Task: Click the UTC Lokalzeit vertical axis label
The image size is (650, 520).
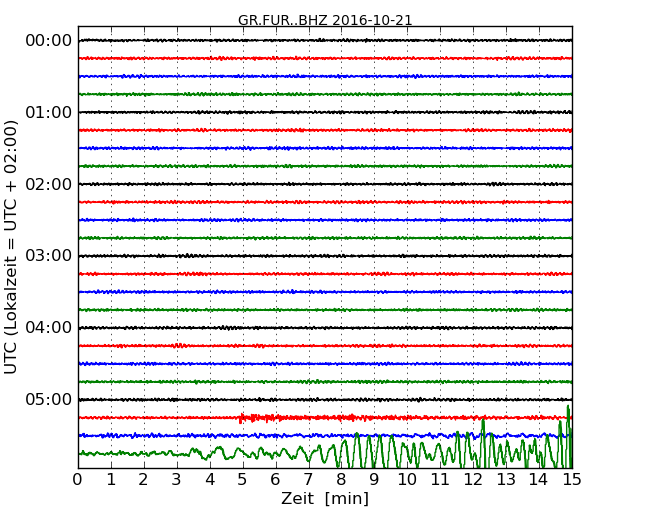Action: pos(10,247)
